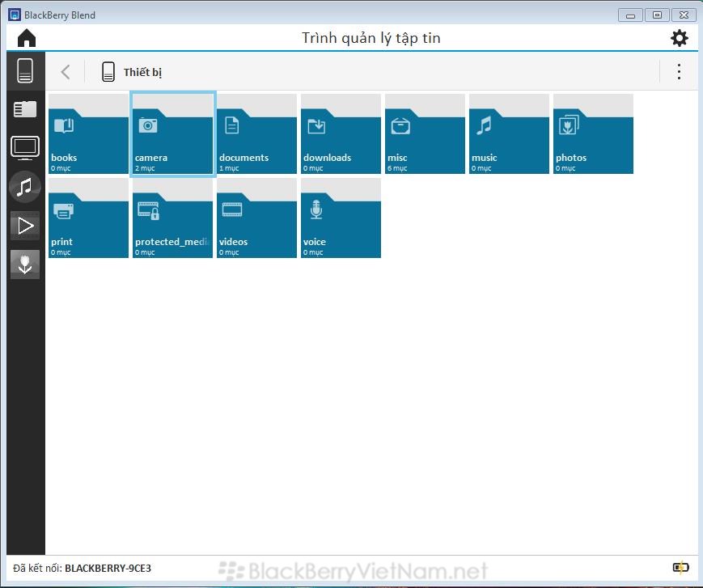703x588 pixels.
Task: Select the SD card sidebar icon
Action: pos(25,109)
